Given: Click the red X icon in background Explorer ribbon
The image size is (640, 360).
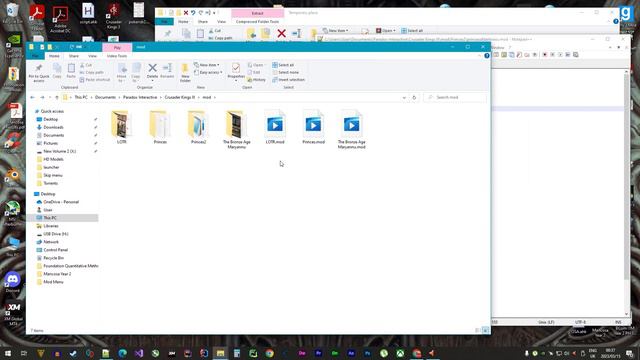Looking at the screenshot, I should point(281,33).
